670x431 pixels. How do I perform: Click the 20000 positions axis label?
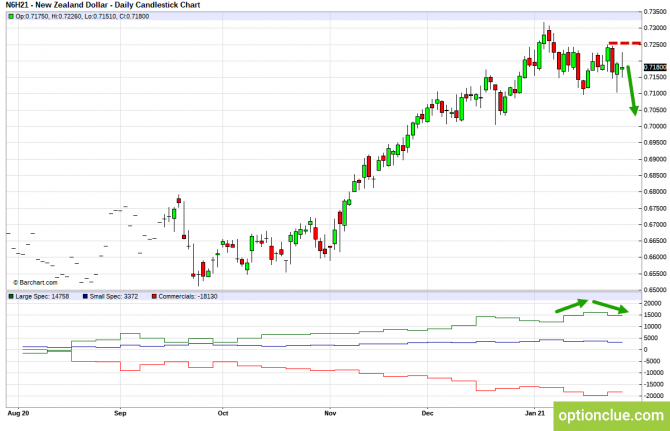(x=652, y=303)
